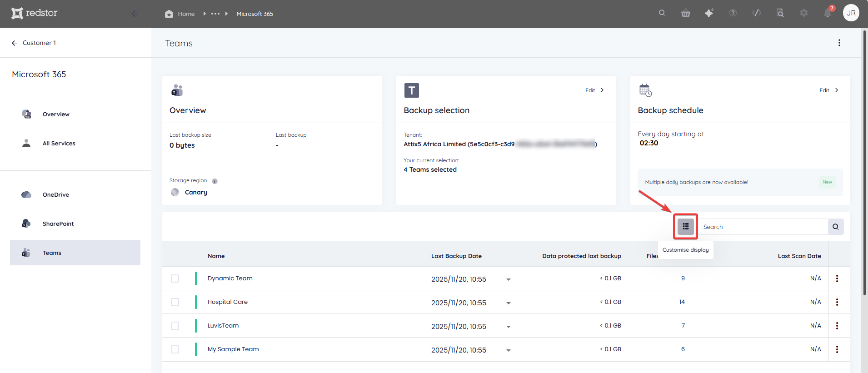The image size is (868, 373).
Task: Open SharePoint in sidebar
Action: 75,224
